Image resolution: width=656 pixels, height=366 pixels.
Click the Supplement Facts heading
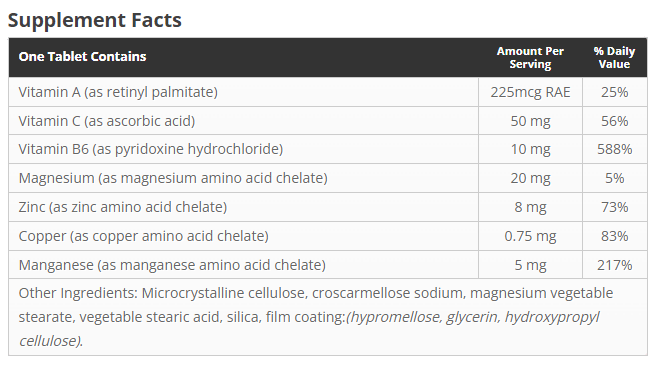(95, 20)
